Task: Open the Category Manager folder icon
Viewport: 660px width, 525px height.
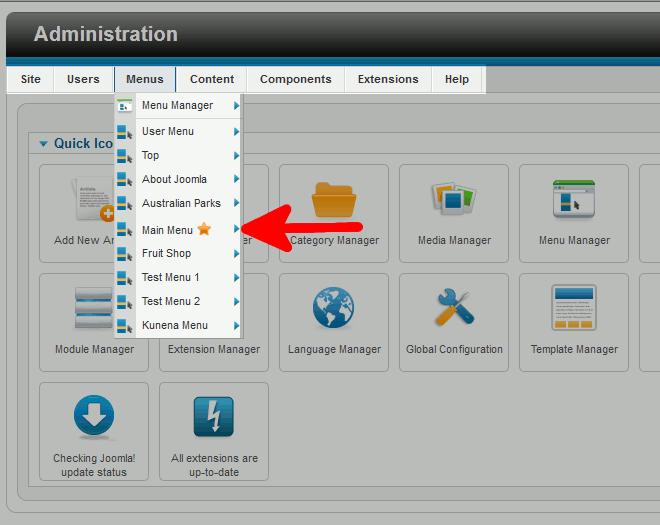Action: [334, 200]
